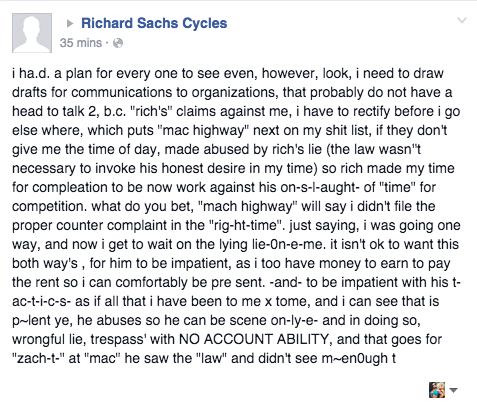The image size is (477, 403).
Task: Expand the post options chevron at top right
Action: [x=462, y=20]
